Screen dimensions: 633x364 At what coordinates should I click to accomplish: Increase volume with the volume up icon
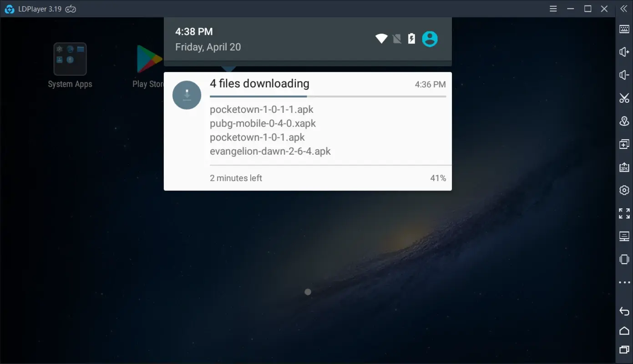[x=624, y=51]
